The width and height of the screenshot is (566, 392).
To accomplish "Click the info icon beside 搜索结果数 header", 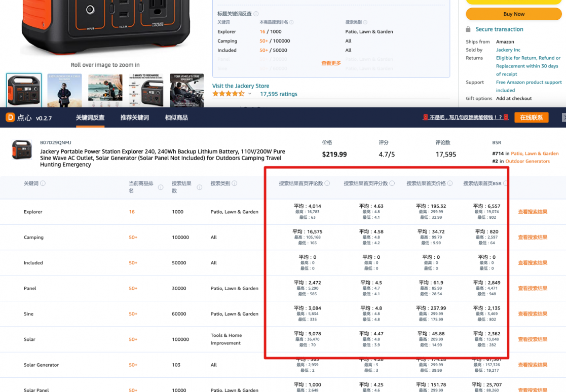I will point(199,187).
